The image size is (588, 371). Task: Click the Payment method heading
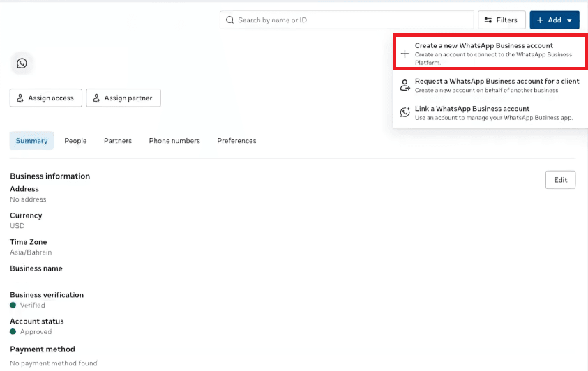click(x=43, y=349)
